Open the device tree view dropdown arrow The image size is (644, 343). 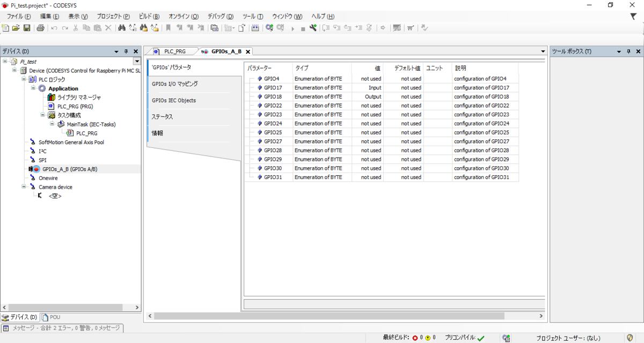(137, 62)
